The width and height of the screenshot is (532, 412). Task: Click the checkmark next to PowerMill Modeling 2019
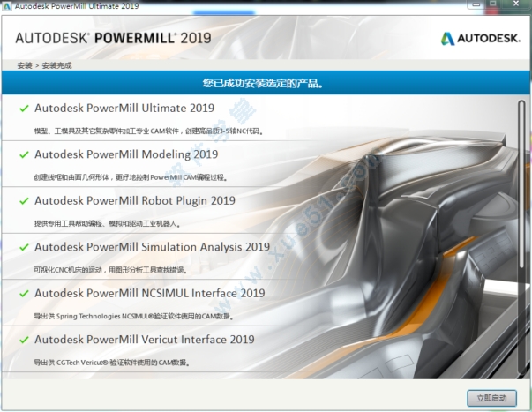tap(24, 154)
